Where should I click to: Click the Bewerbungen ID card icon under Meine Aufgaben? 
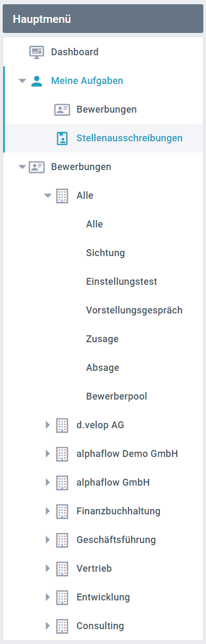point(62,109)
